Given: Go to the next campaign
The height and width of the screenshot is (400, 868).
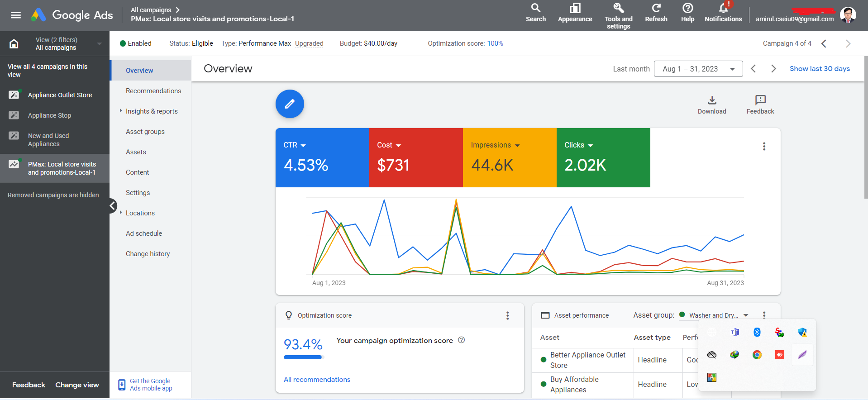Looking at the screenshot, I should (x=848, y=43).
